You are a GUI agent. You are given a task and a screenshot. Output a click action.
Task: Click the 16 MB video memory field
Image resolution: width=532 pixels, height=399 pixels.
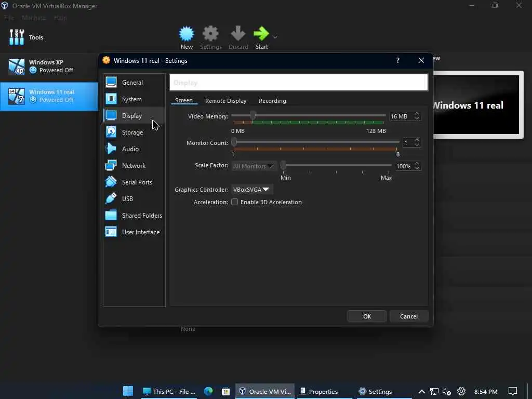coord(401,116)
